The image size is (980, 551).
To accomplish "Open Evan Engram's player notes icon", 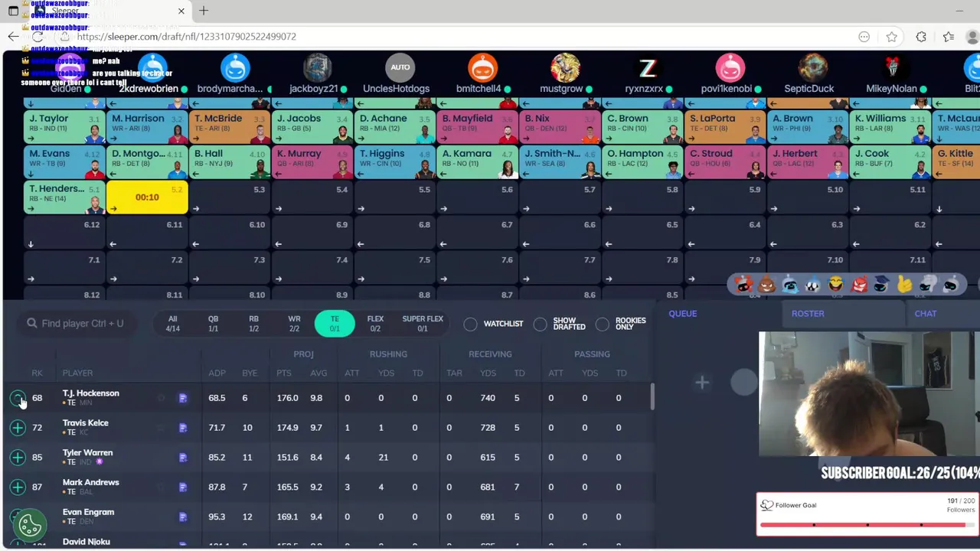I will click(183, 517).
